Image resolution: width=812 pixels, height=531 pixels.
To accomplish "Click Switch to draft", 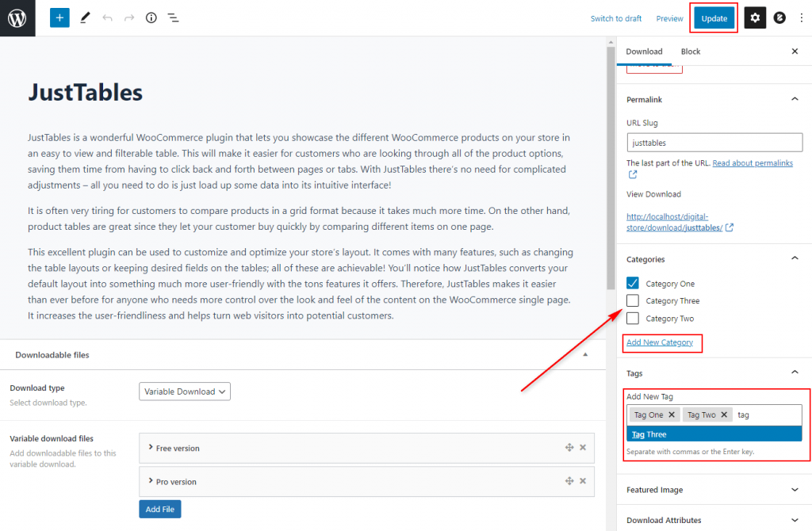I will pos(615,19).
